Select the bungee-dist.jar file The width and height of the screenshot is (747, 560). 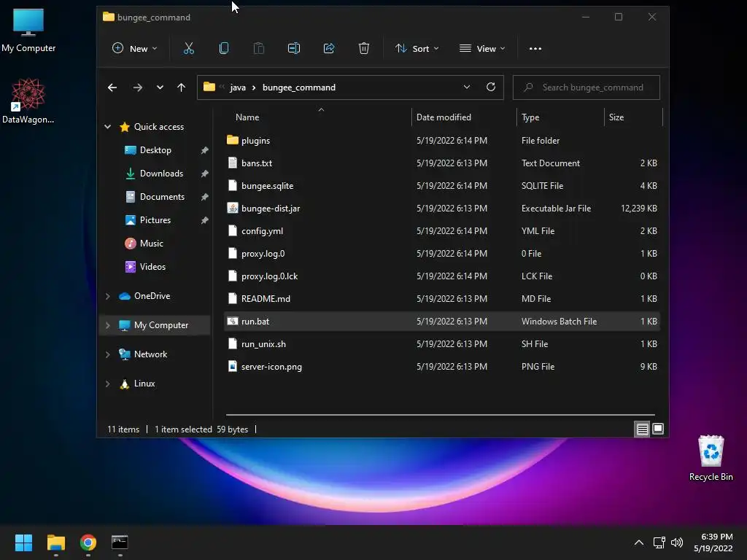441,208
